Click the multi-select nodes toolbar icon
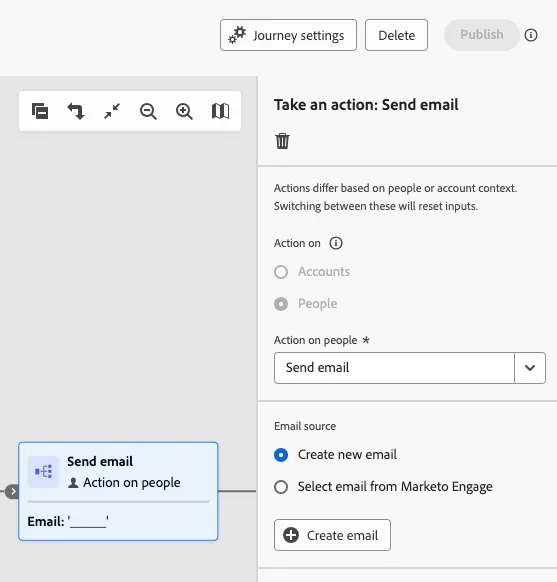This screenshot has width=557, height=582. pyautogui.click(x=40, y=111)
